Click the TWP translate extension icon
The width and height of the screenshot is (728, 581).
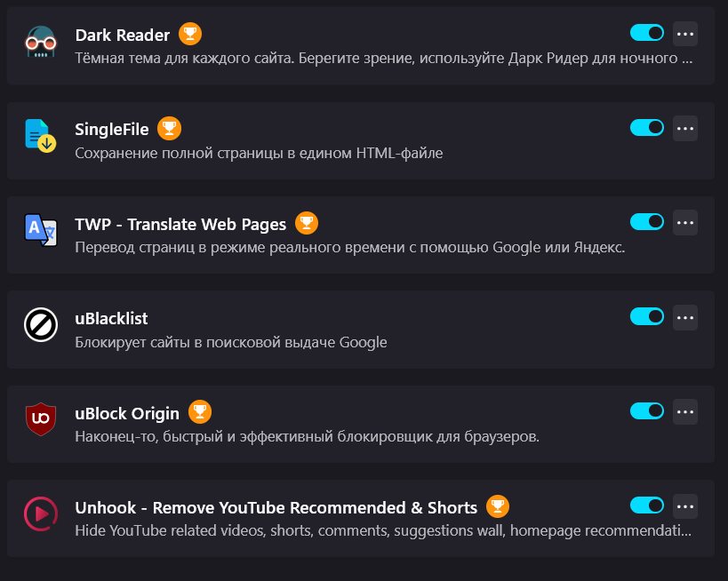coord(41,230)
